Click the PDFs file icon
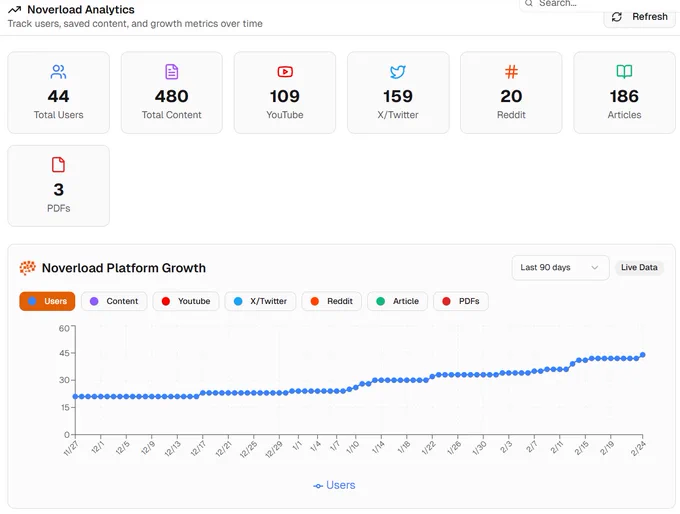Image resolution: width=680 pixels, height=514 pixels. pos(59,165)
